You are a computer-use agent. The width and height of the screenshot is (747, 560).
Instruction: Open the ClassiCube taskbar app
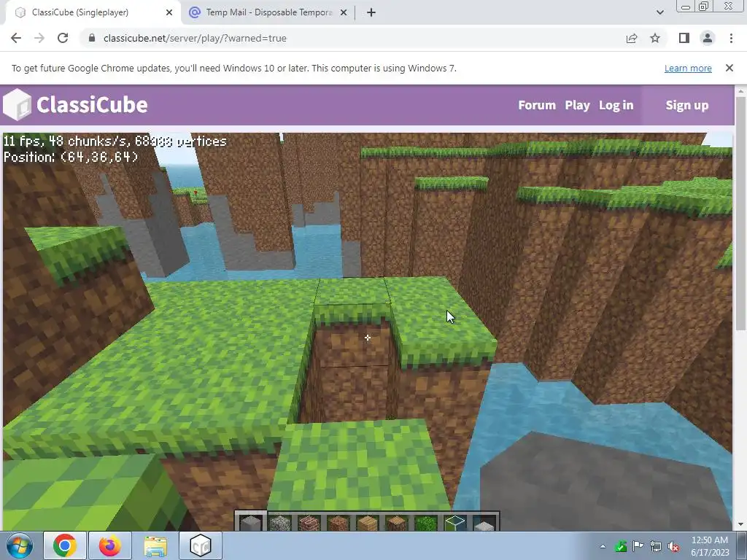click(201, 545)
